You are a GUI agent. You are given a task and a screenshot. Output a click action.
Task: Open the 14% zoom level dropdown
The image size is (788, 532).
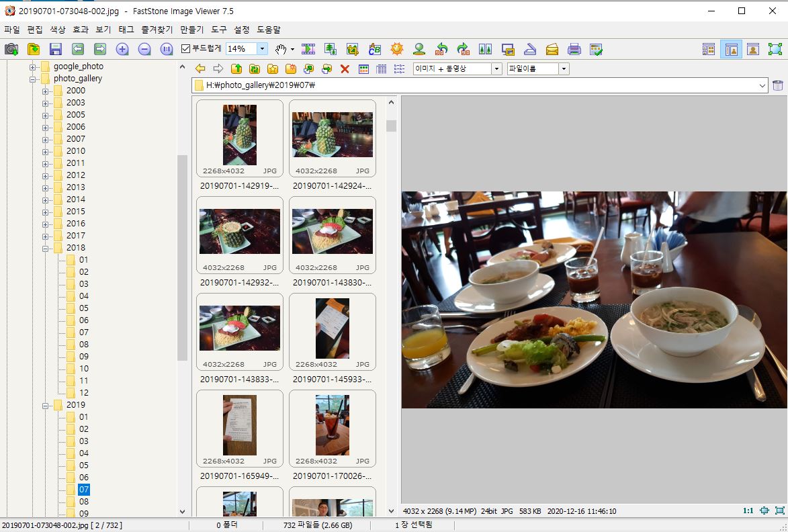(x=262, y=49)
